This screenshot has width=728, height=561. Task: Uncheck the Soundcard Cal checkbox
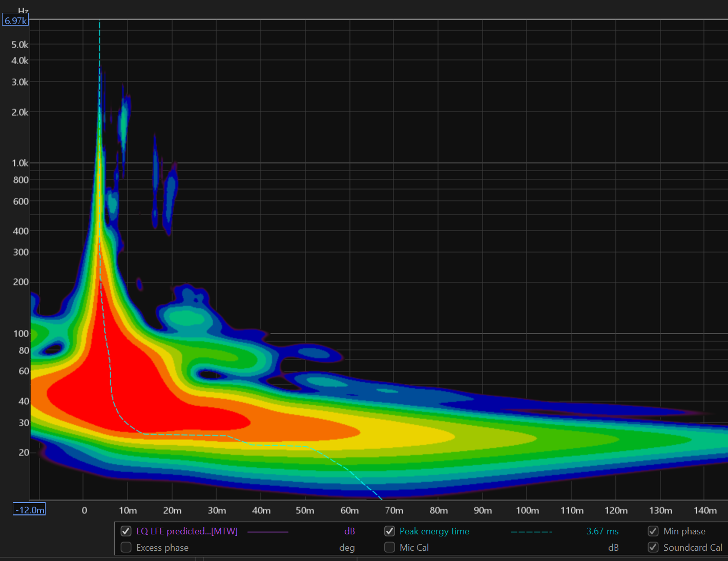(653, 548)
